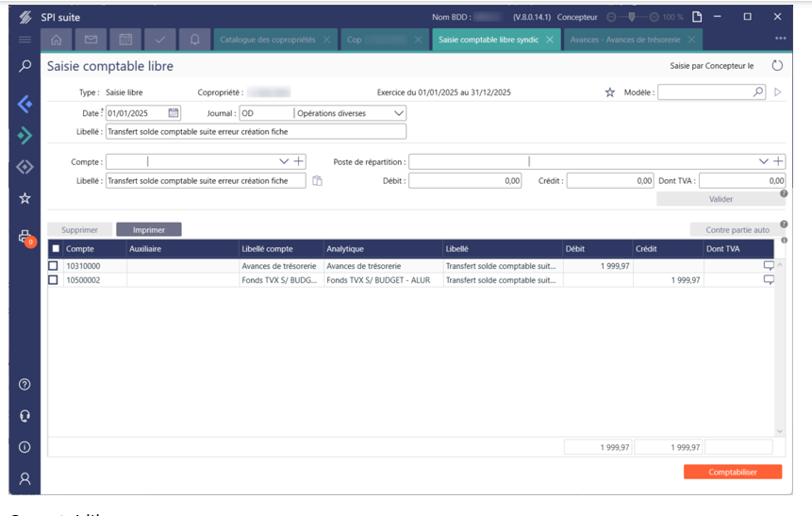Viewport: 812px width, 516px height.
Task: Expand the Poste de répartition dropdown
Action: coord(764,162)
